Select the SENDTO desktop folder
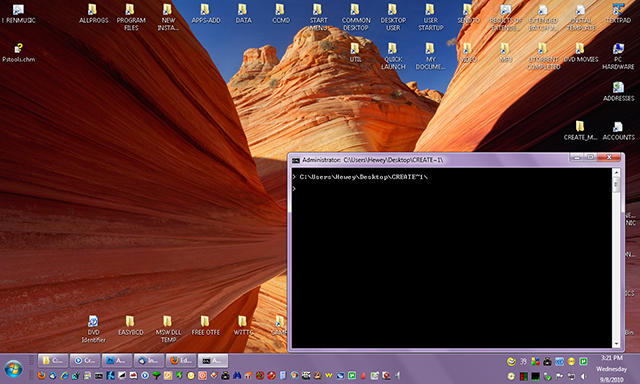The image size is (640, 384). tap(468, 13)
